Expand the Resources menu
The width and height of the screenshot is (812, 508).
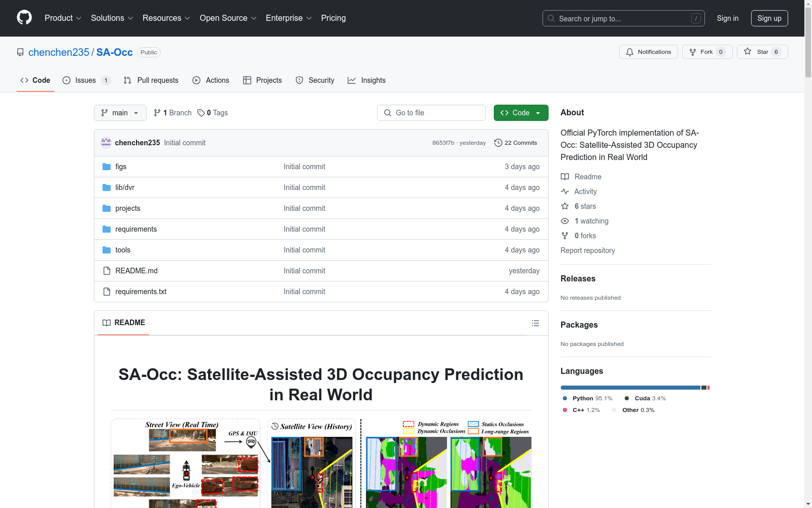coord(166,18)
